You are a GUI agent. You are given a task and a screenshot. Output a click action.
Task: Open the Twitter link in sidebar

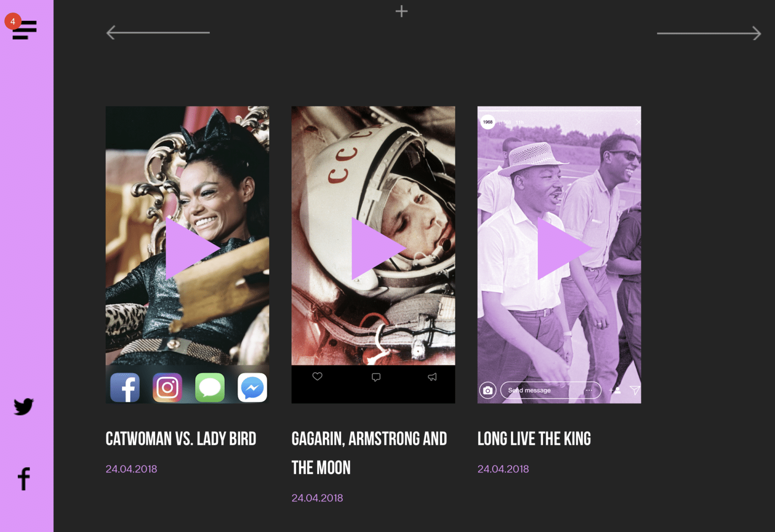click(x=24, y=407)
